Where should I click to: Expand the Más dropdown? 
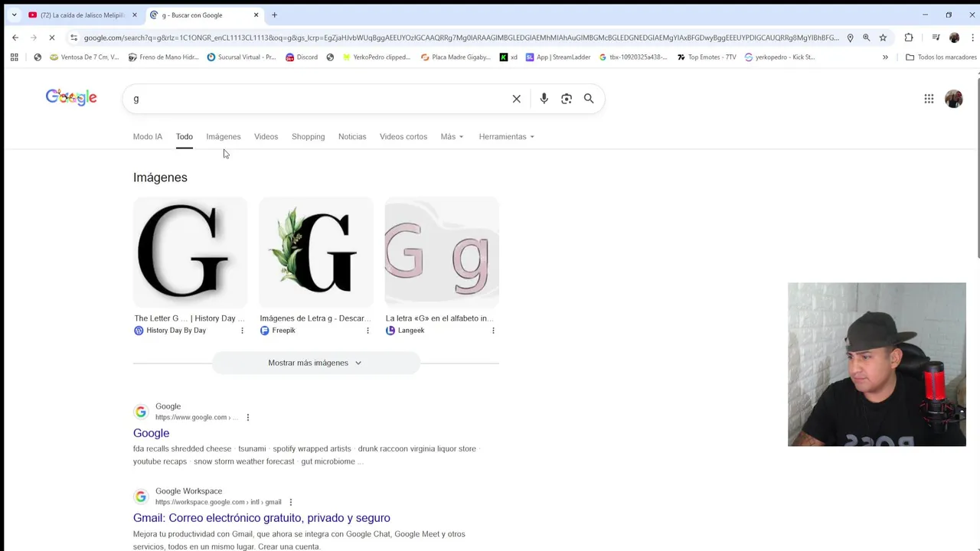tap(452, 136)
